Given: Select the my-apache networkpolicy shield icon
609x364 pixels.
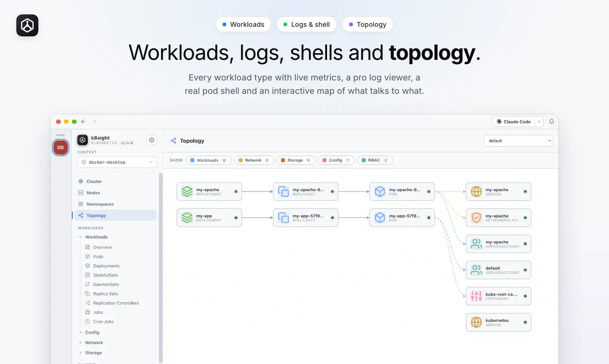Looking at the screenshot, I should (x=476, y=218).
